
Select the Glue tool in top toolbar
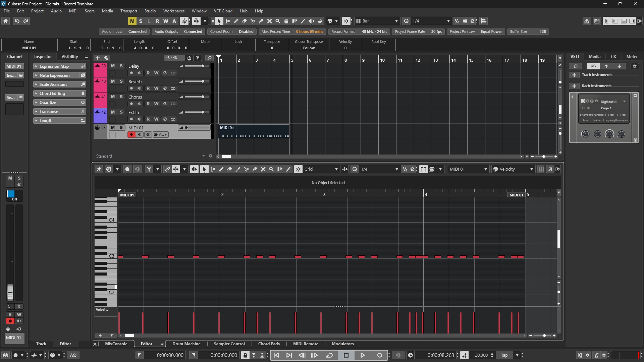(x=261, y=21)
